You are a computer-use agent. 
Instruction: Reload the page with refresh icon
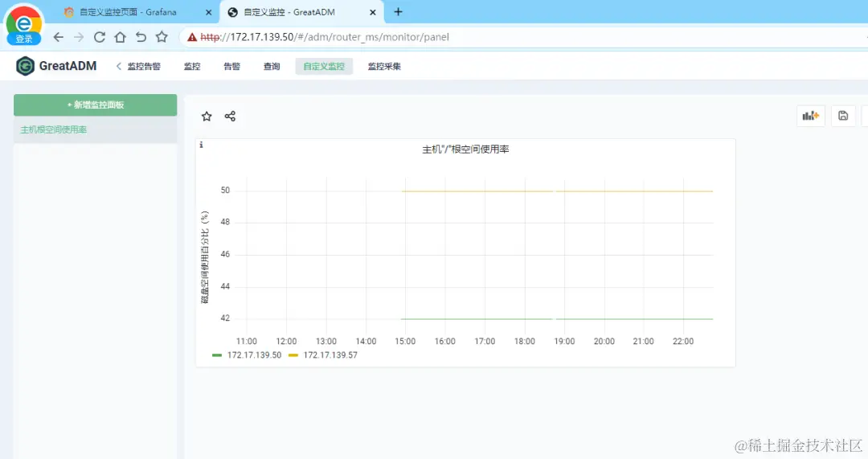point(100,37)
